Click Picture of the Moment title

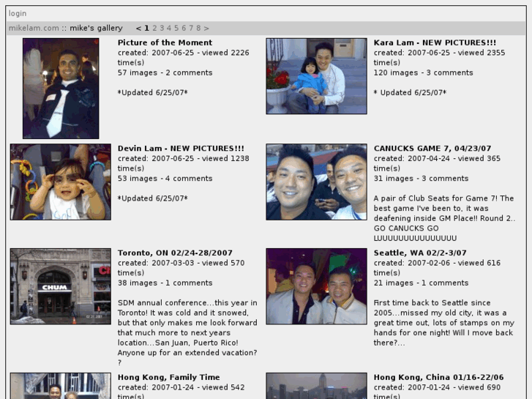pos(165,42)
